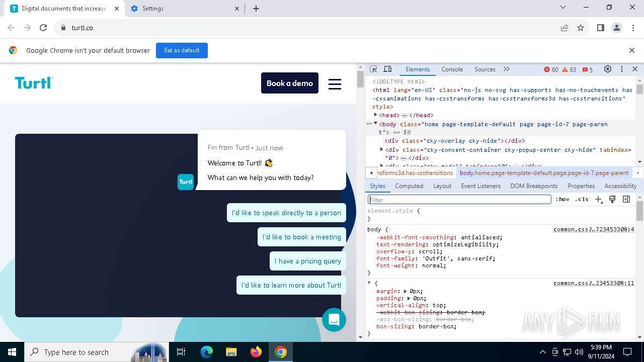Click the 60 errors counter
644x362 pixels.
click(551, 70)
